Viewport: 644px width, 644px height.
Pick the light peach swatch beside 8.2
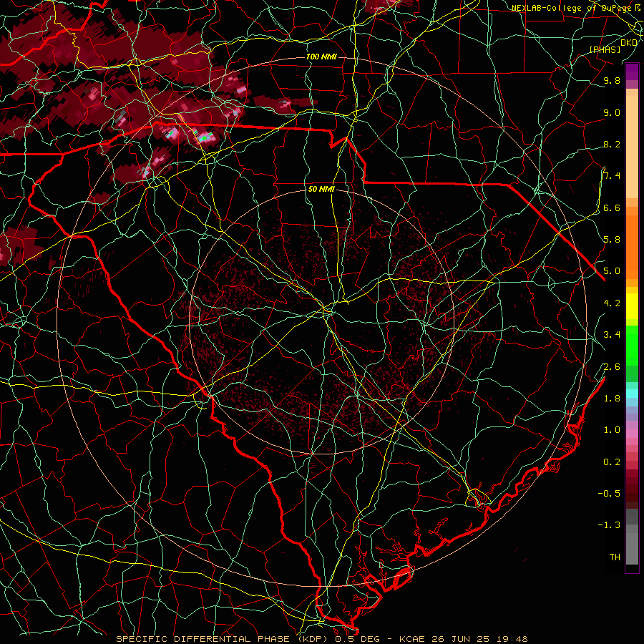[x=632, y=147]
